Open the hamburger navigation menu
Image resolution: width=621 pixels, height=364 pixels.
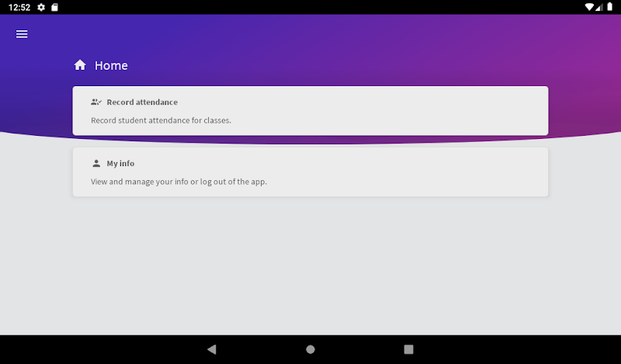click(22, 34)
